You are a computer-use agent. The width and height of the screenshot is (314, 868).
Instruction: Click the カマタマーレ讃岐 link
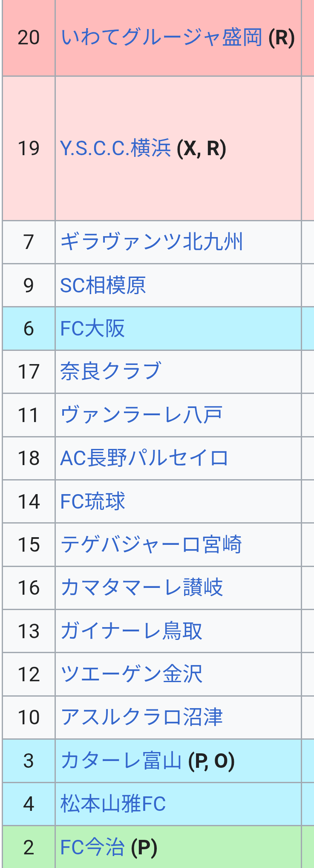(x=141, y=587)
